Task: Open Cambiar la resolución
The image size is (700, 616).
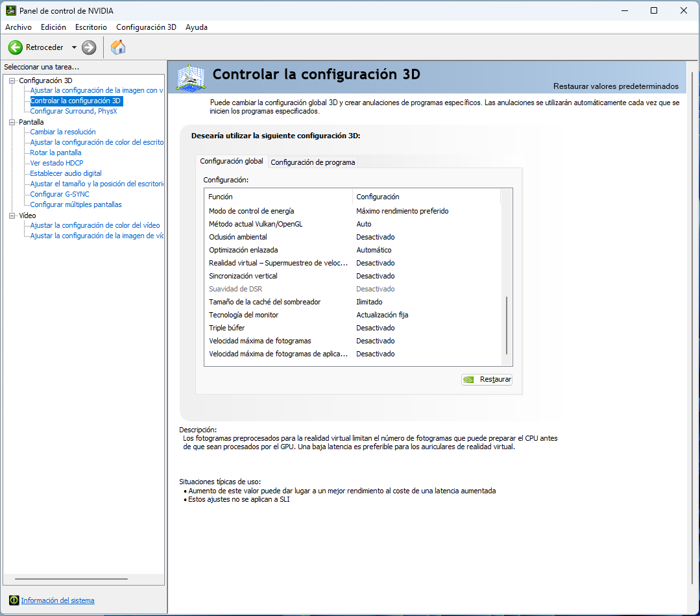Action: click(63, 132)
